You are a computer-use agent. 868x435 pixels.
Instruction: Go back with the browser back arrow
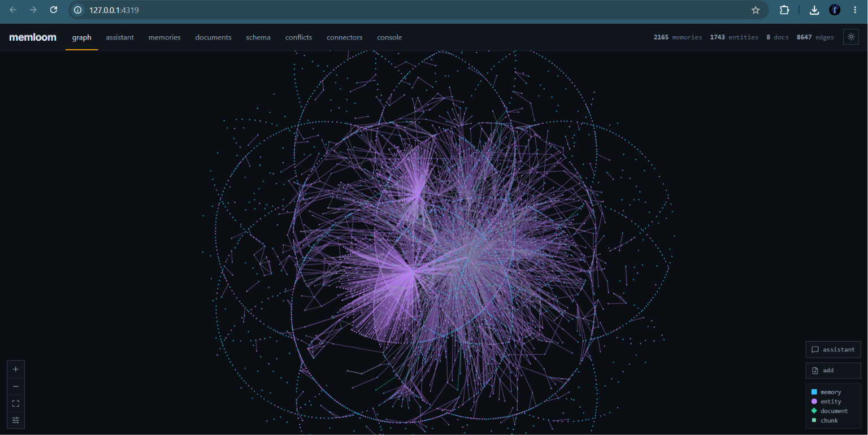13,10
